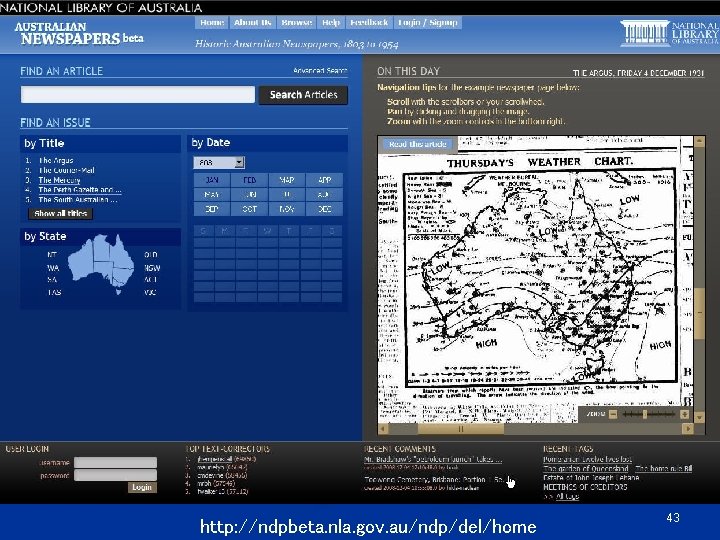Click the viewer's scroll down arrow
This screenshot has height=540, width=720.
tap(699, 417)
